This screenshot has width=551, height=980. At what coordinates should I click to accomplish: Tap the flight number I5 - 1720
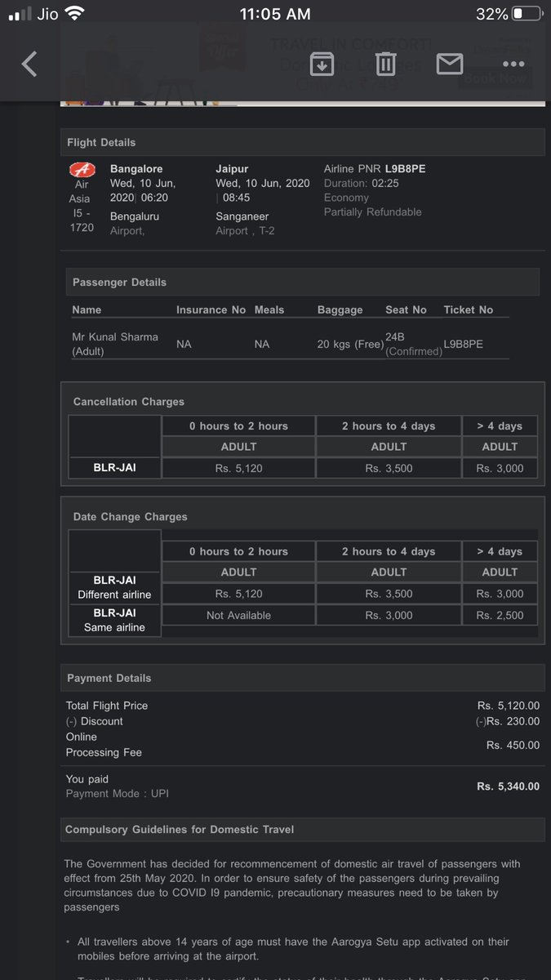tap(82, 220)
